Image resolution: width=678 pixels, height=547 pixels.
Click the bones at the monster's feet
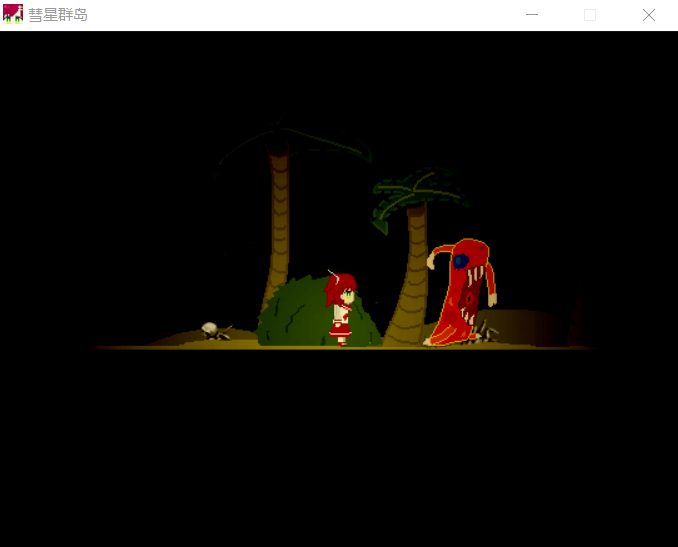tap(483, 334)
